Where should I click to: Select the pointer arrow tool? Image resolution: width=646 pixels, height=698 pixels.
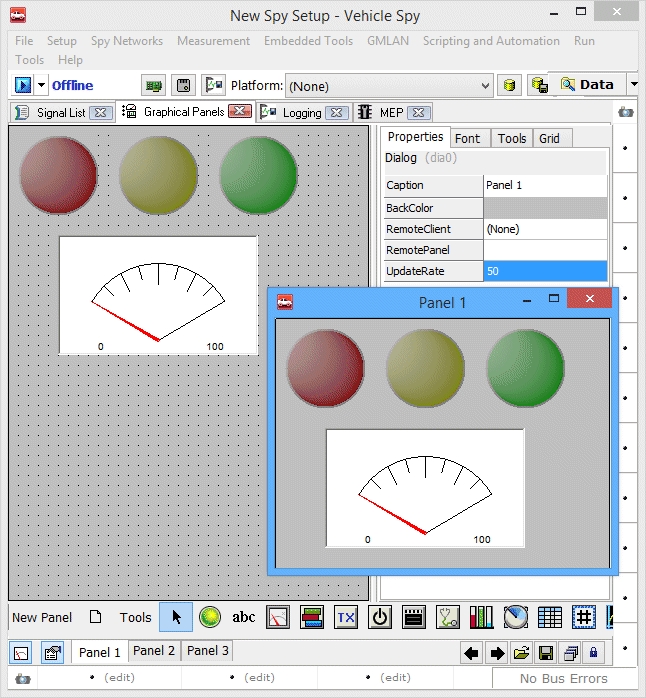(x=176, y=617)
